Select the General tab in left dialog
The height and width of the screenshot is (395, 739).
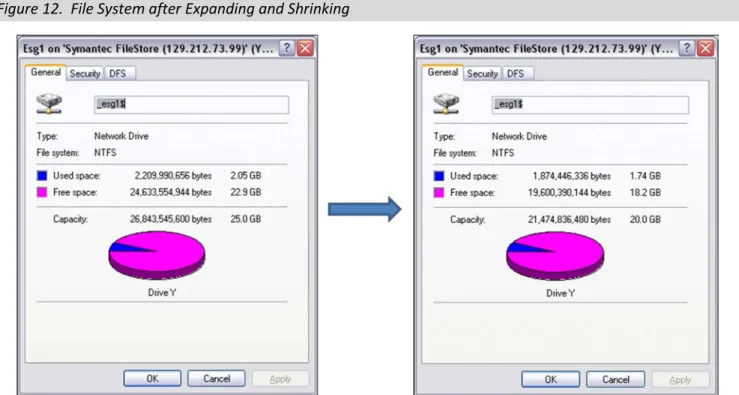pos(46,73)
